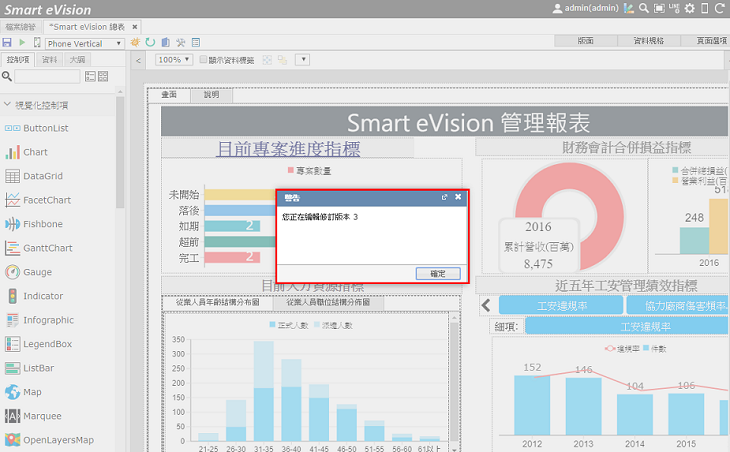Click the 確定 button in warning dialog
The width and height of the screenshot is (730, 452).
[x=438, y=274]
